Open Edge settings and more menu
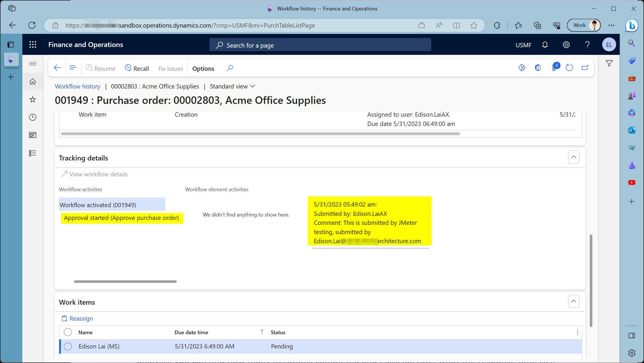Screen dimensions: 644x363 tap(611, 26)
